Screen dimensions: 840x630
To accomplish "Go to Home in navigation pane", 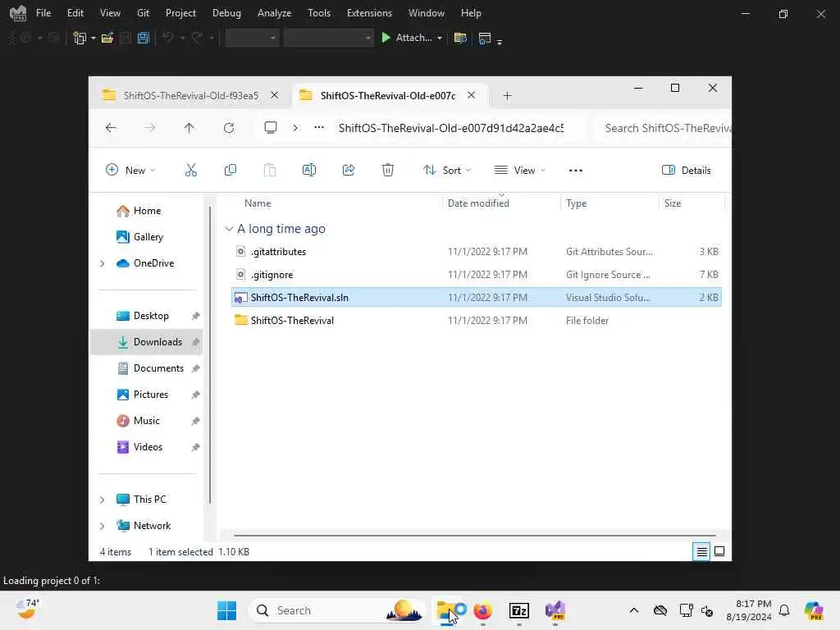I will tap(147, 211).
